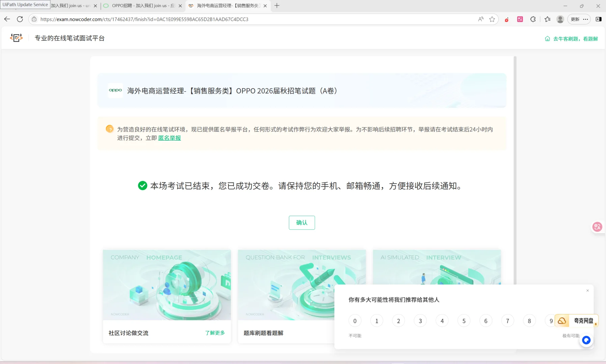Close the 海外电商运营经理 tab

[x=265, y=6]
